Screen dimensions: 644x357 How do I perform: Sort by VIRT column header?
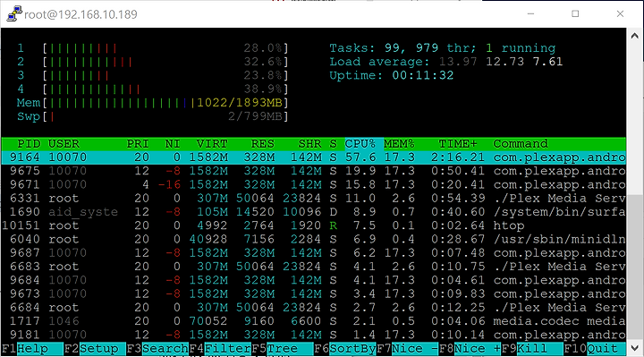tap(212, 144)
